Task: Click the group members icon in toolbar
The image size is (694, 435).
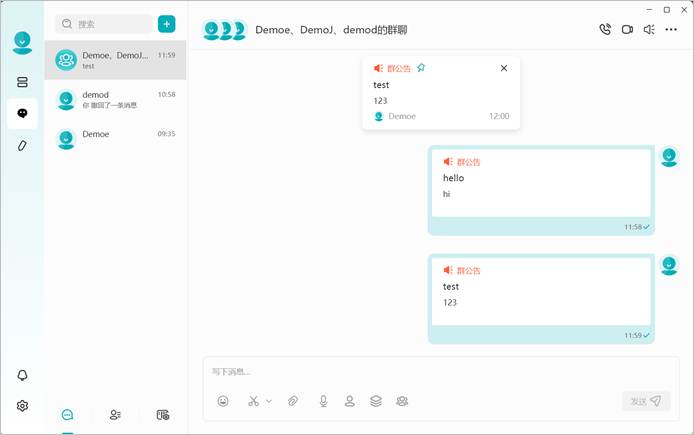Action: (402, 401)
